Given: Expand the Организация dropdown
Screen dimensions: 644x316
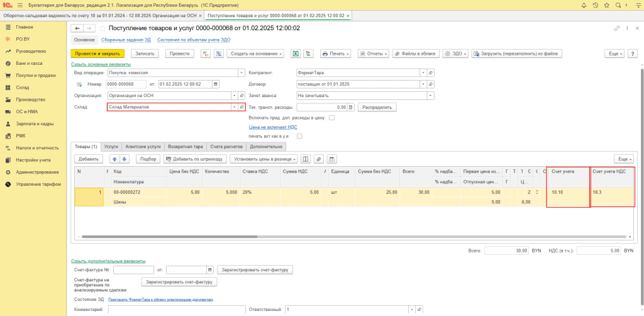Looking at the screenshot, I should [x=235, y=95].
